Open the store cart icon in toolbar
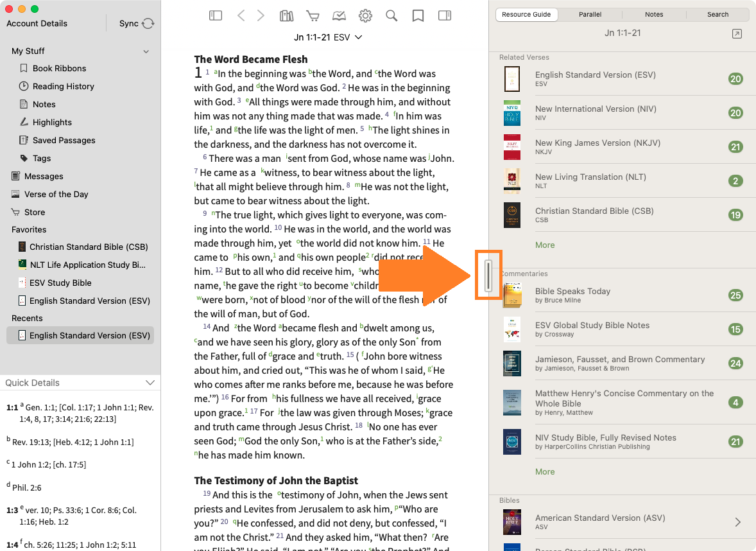 click(313, 15)
